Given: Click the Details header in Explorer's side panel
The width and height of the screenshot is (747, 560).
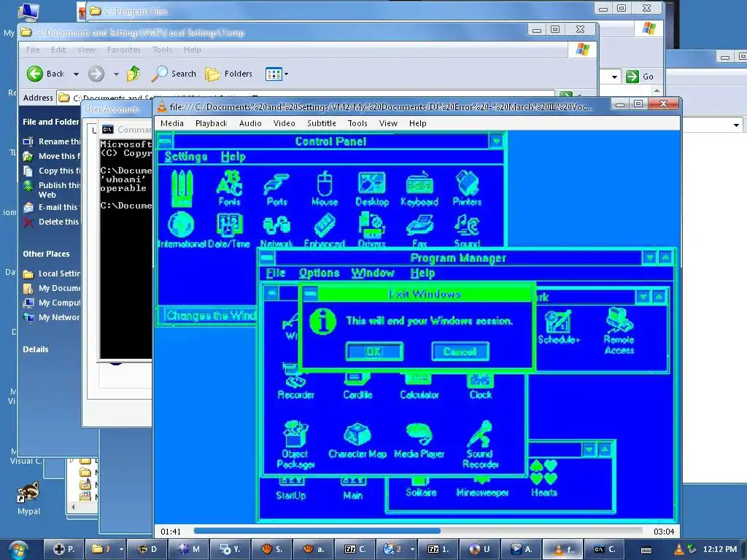Looking at the screenshot, I should (x=36, y=349).
